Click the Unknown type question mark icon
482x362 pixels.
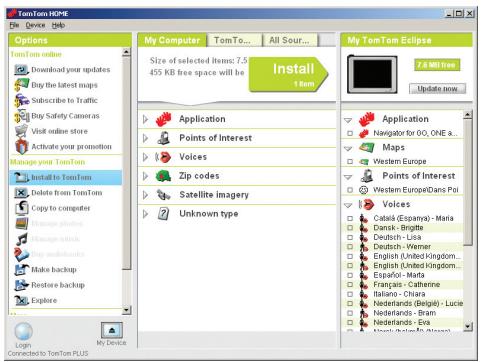163,214
